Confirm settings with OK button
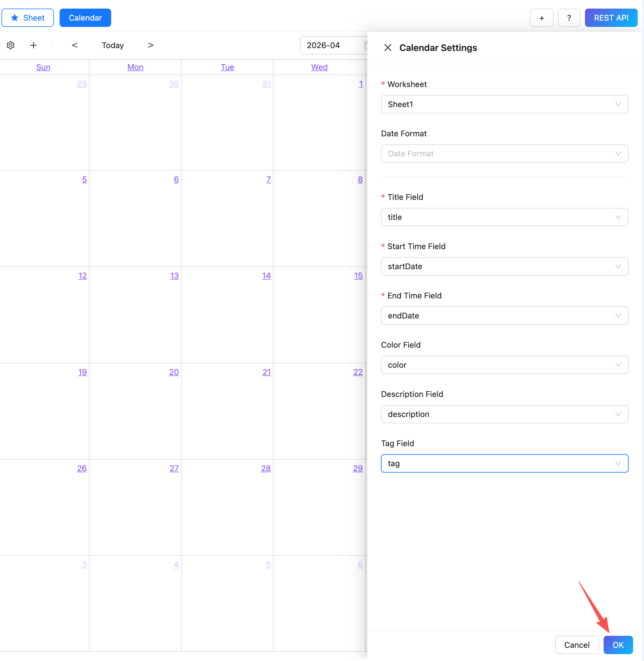 click(618, 645)
